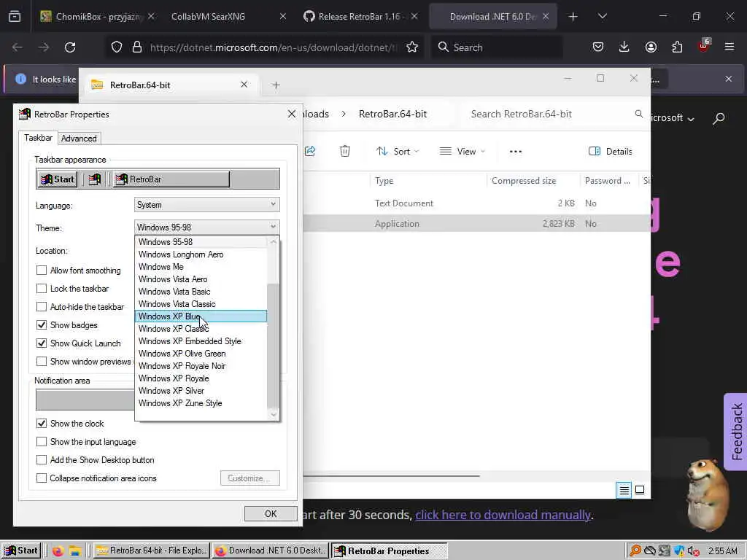Reload the page in Firefox
Screen dimensions: 747x560
point(70,47)
